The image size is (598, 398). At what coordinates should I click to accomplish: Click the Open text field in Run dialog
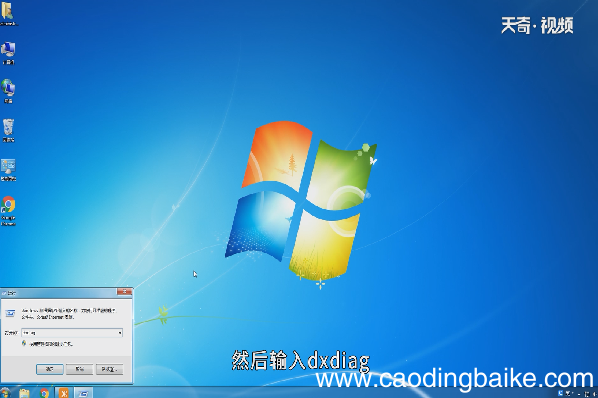72,333
